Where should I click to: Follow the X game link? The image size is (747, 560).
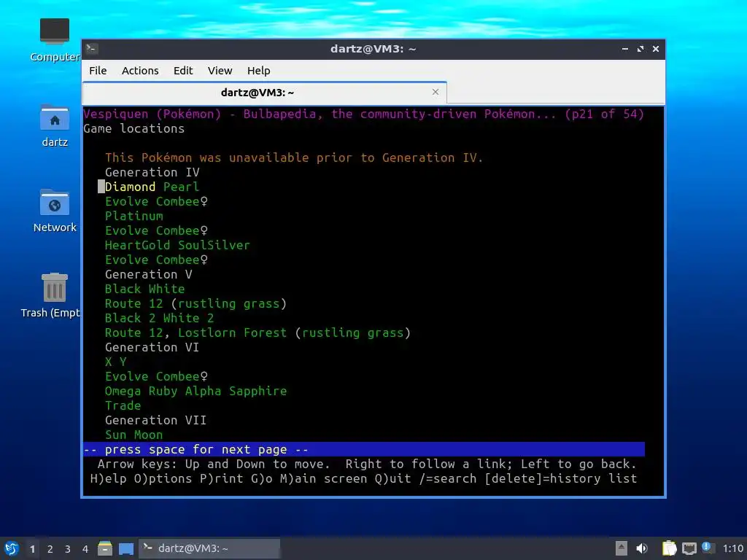pos(109,362)
